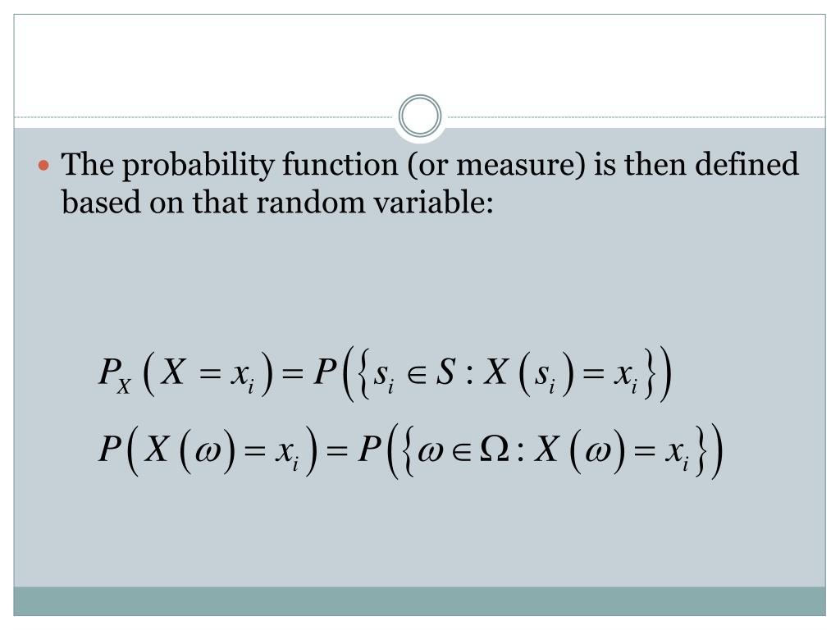Click the circle ornament on the divider

[x=420, y=116]
